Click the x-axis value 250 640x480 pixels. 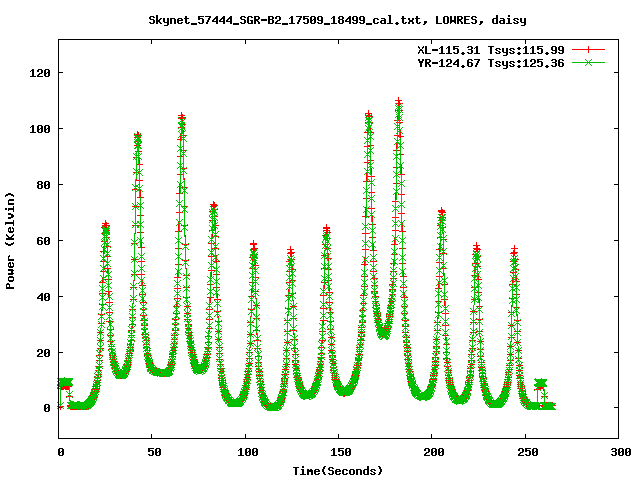pos(527,452)
